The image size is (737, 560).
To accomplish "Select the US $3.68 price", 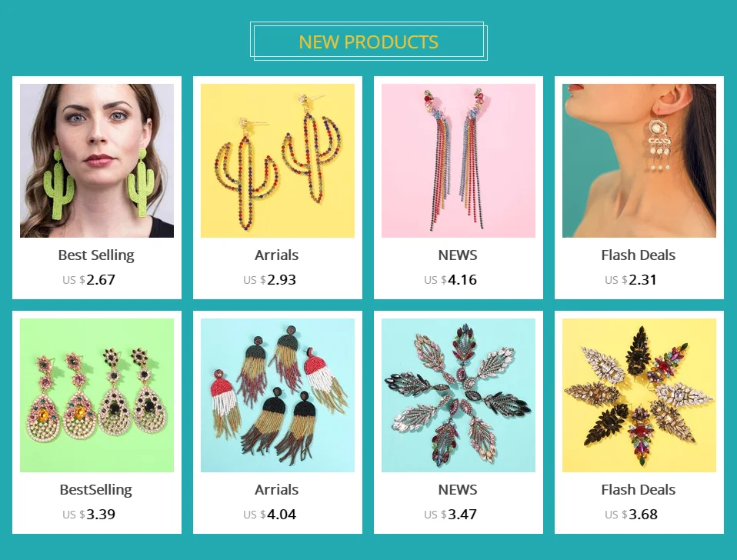I will coord(632,514).
